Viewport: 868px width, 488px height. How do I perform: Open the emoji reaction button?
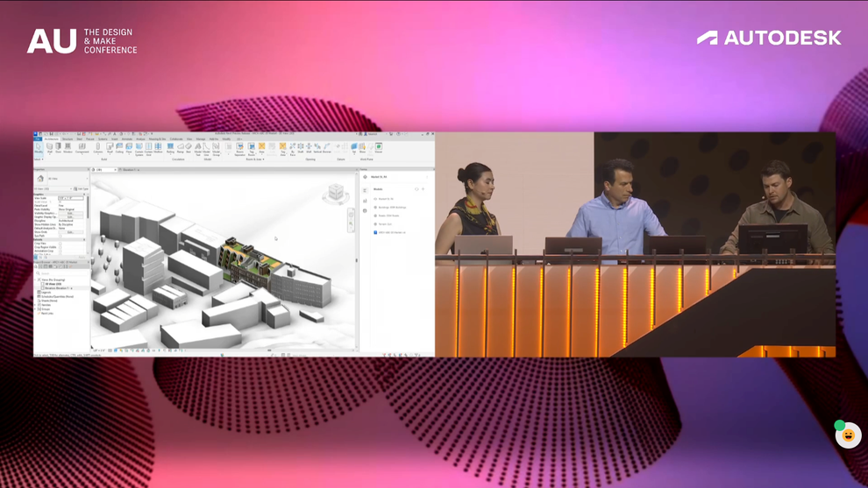click(x=848, y=435)
